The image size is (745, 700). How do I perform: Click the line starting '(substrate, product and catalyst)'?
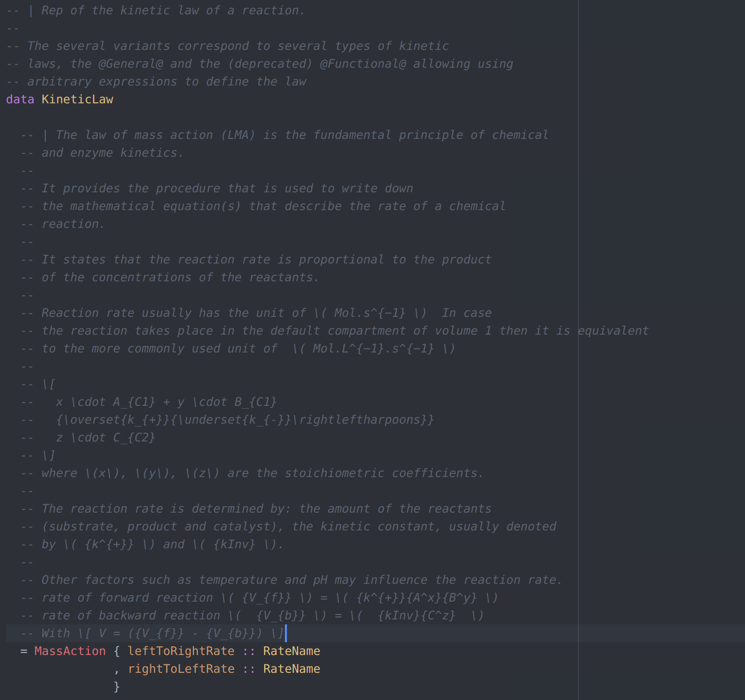(x=299, y=526)
